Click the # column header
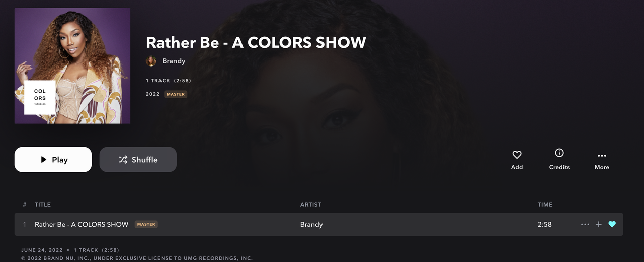The width and height of the screenshot is (644, 262). (25, 205)
